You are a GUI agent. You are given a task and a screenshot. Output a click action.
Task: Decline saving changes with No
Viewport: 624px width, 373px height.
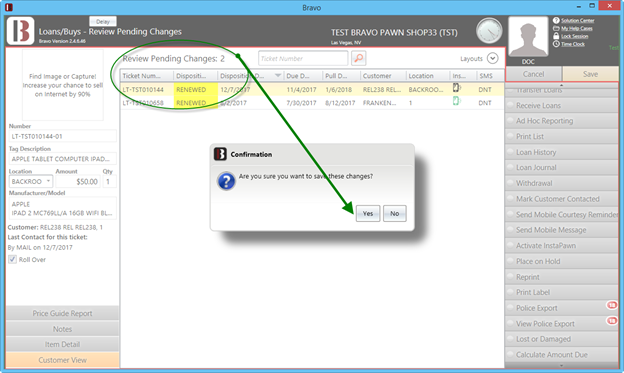[x=394, y=214]
